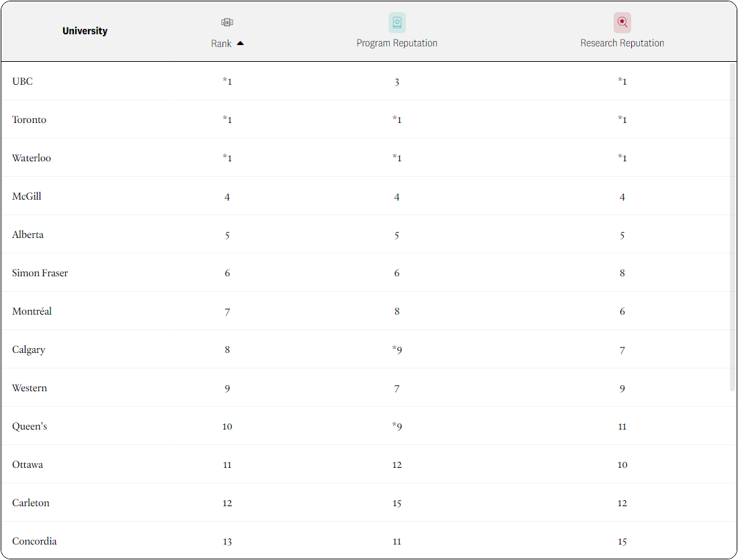Click Western's Program Reputation value 7
The width and height of the screenshot is (738, 560).
click(x=397, y=389)
